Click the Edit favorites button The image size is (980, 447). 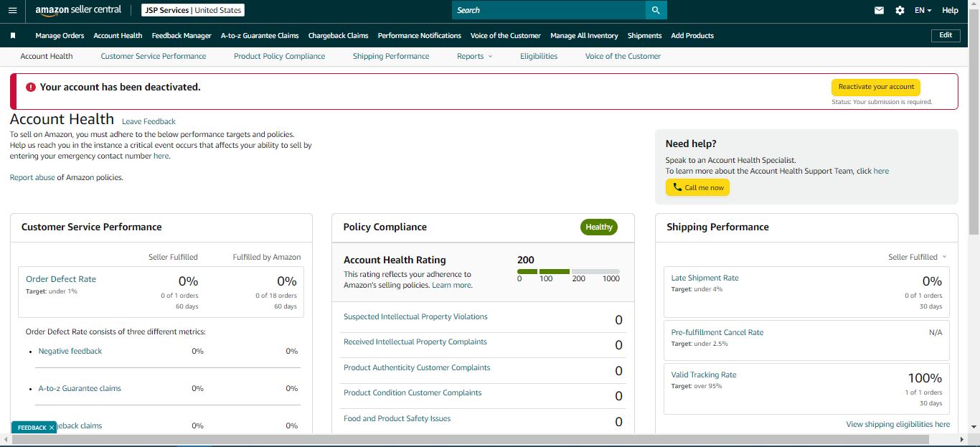946,35
